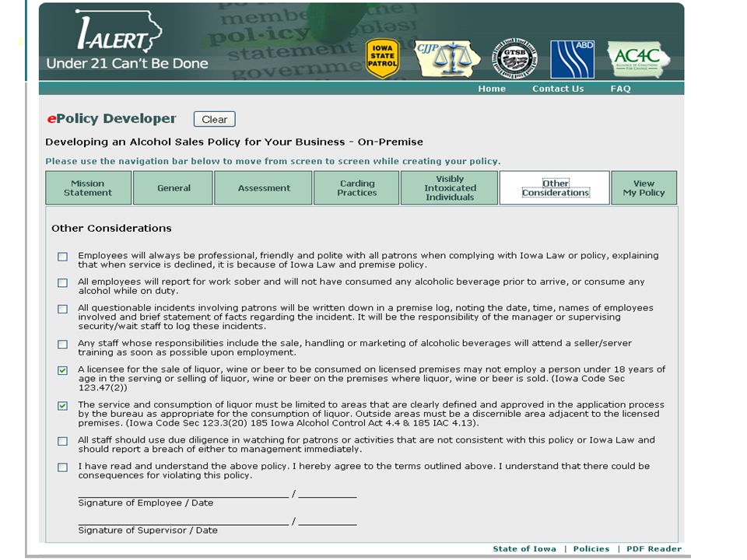Tick the I have read and understand checkbox
Image resolution: width=747 pixels, height=560 pixels.
point(62,467)
